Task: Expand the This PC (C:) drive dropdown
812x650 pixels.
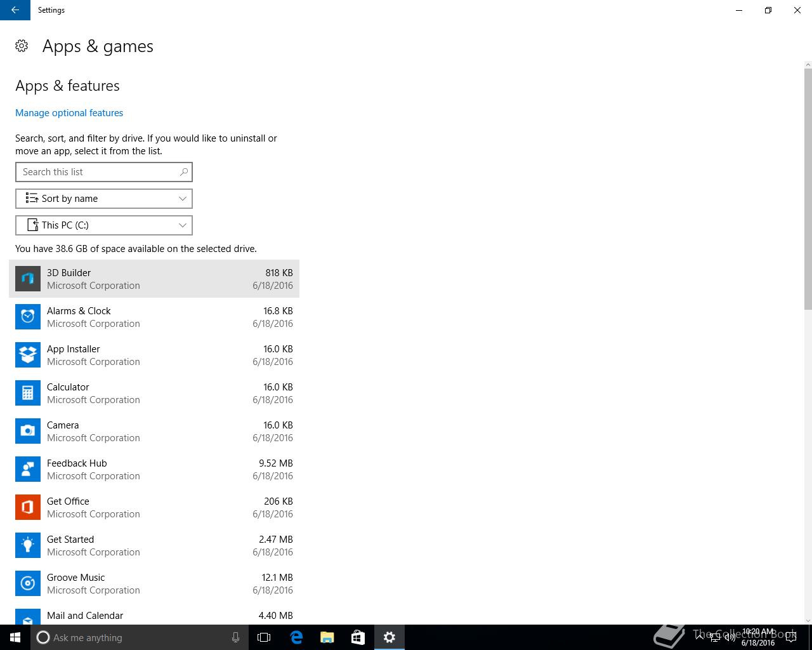Action: 104,225
